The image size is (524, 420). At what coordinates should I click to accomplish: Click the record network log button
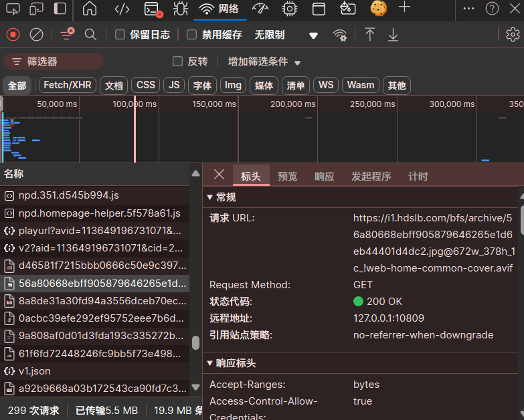(x=13, y=34)
